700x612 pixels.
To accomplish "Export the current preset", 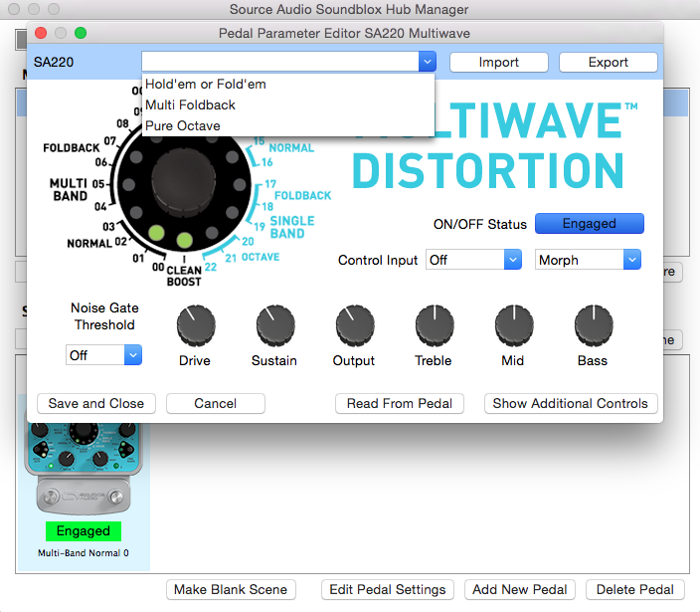I will pyautogui.click(x=609, y=62).
